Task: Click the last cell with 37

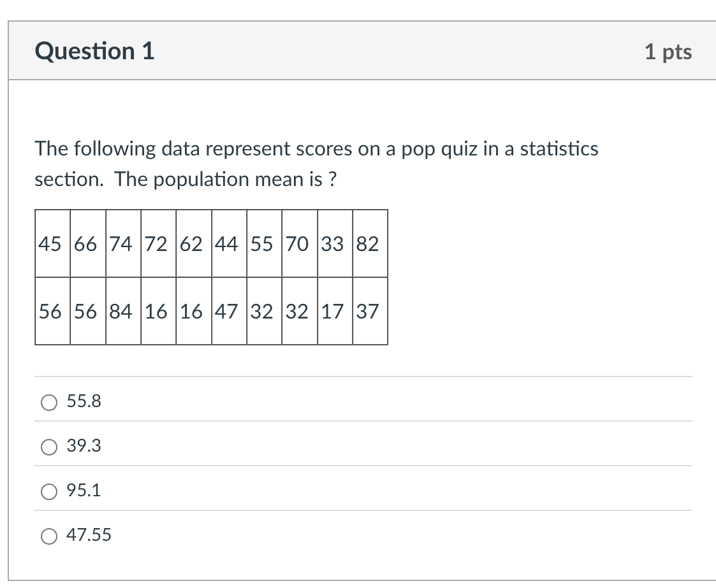Action: coord(370,311)
